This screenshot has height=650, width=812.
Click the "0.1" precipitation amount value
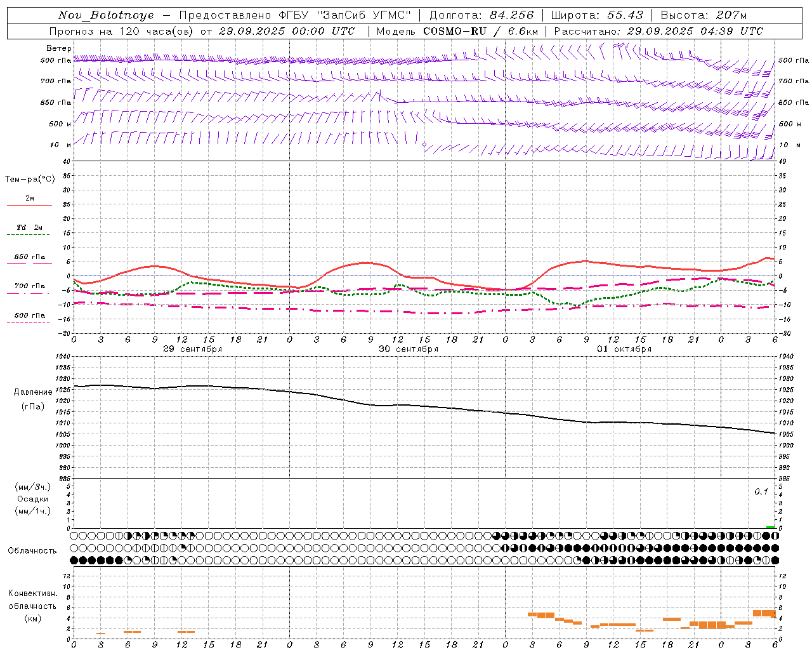pos(761,492)
